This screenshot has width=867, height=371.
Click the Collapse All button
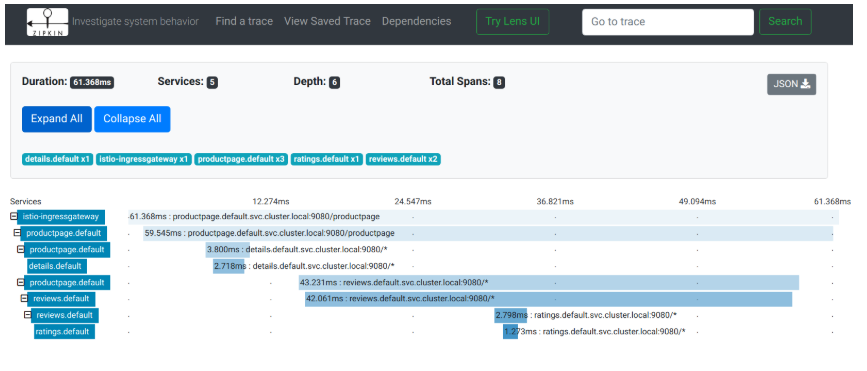(x=132, y=119)
